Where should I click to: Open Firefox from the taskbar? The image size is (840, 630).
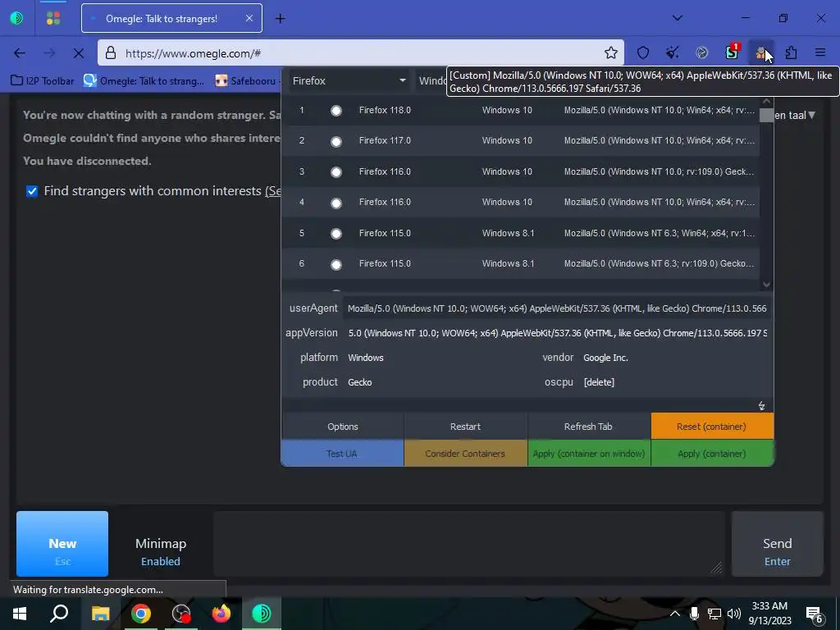coord(221,614)
